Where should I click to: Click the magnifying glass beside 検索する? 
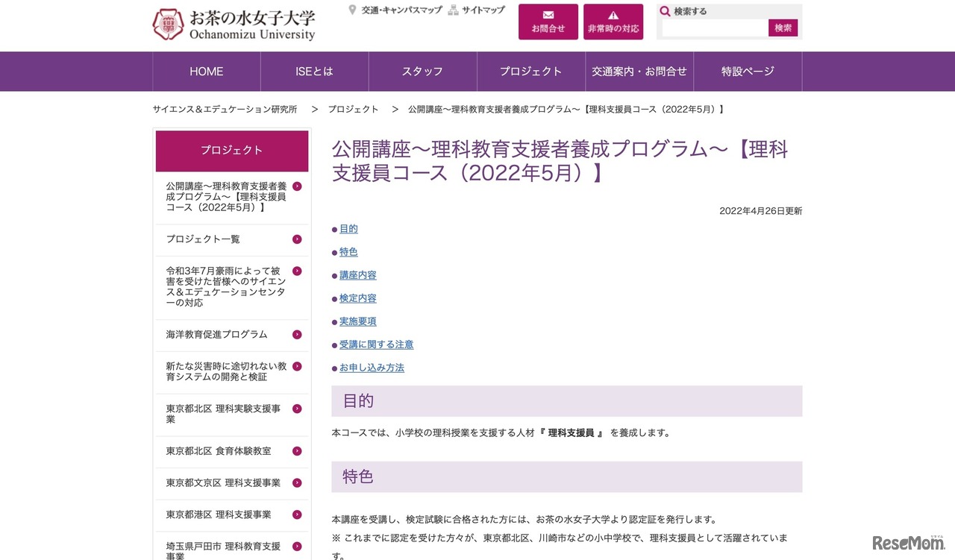coord(665,10)
